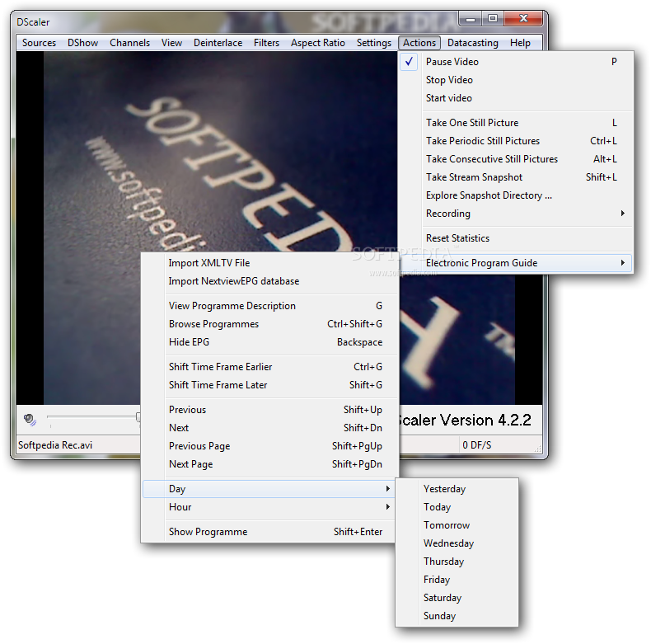651x644 pixels.
Task: Select Reset Statistics
Action: click(x=516, y=238)
